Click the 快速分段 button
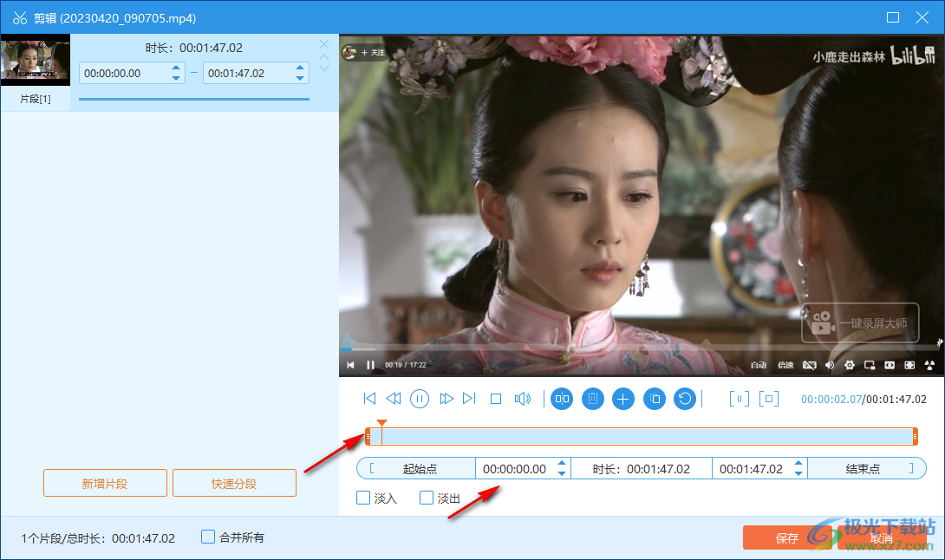 (x=234, y=484)
